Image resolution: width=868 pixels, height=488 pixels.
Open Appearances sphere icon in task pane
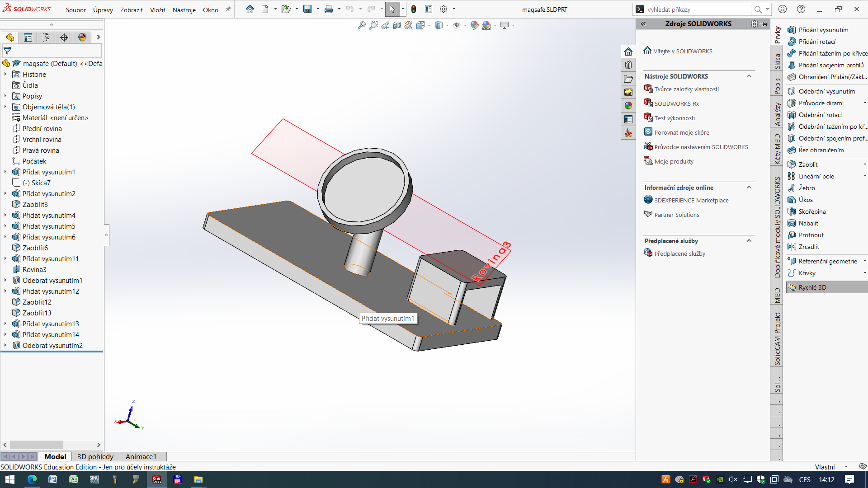[628, 105]
